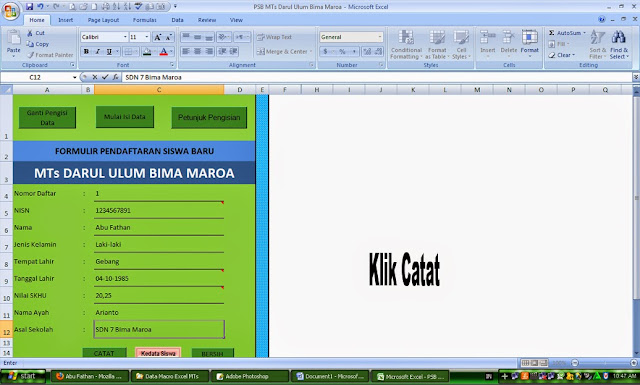Screen dimensions: 640x385
Task: Click the font color red A swatch
Action: pos(163,51)
